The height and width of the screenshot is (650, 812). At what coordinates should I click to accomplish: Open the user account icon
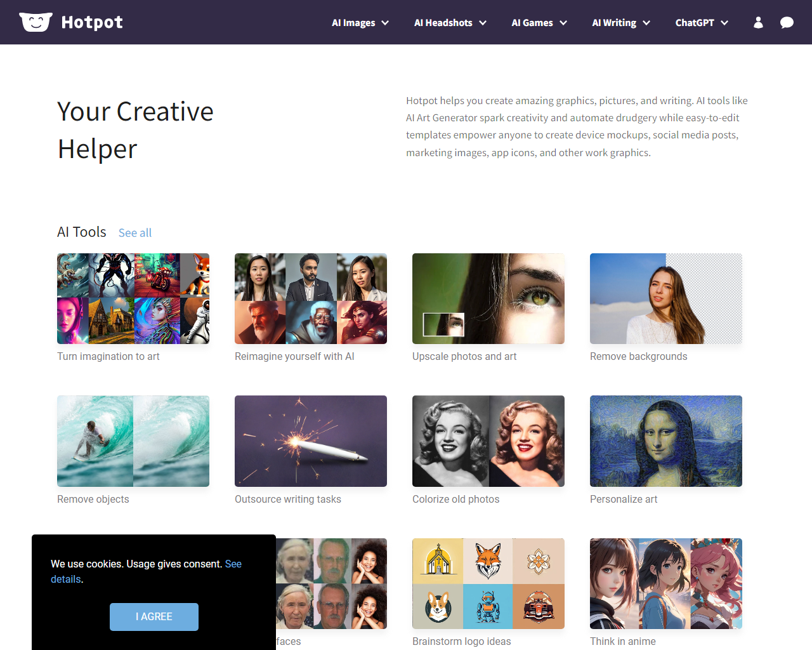tap(758, 22)
